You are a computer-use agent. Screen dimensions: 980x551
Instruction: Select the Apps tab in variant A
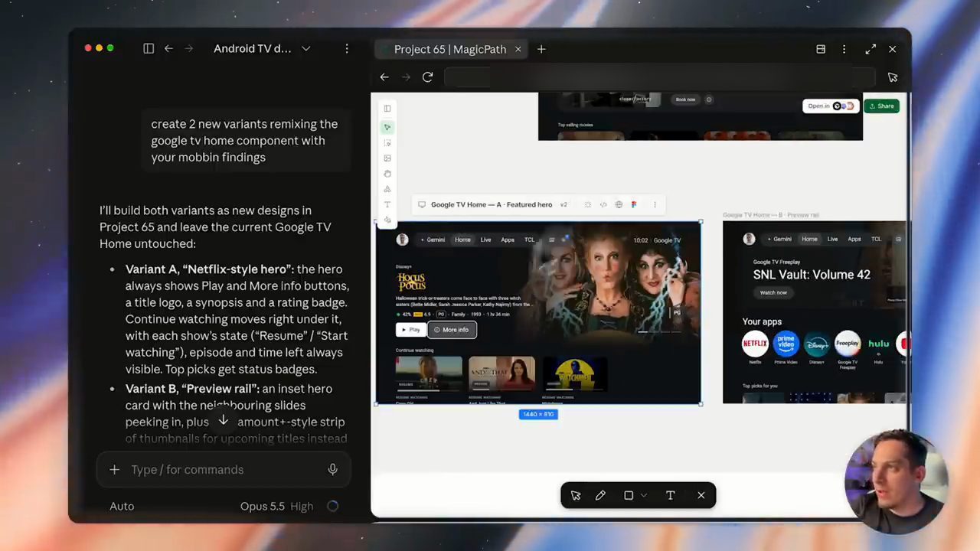point(508,240)
